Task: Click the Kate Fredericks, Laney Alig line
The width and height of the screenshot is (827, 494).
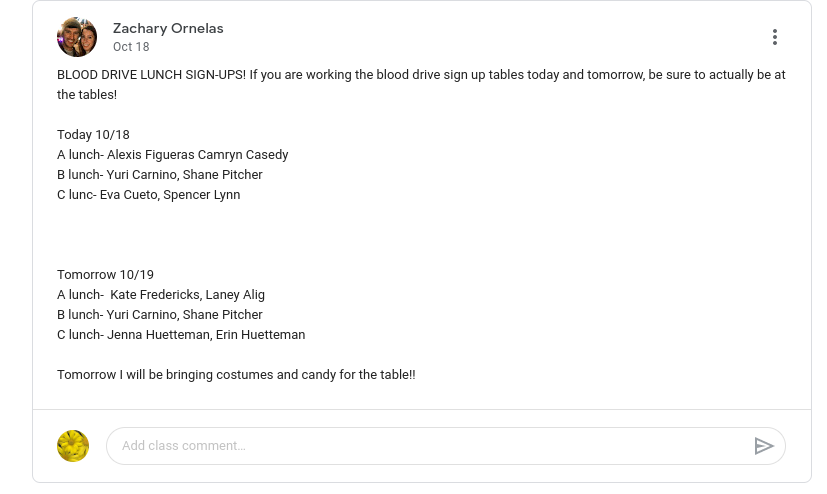Action: pyautogui.click(x=161, y=295)
